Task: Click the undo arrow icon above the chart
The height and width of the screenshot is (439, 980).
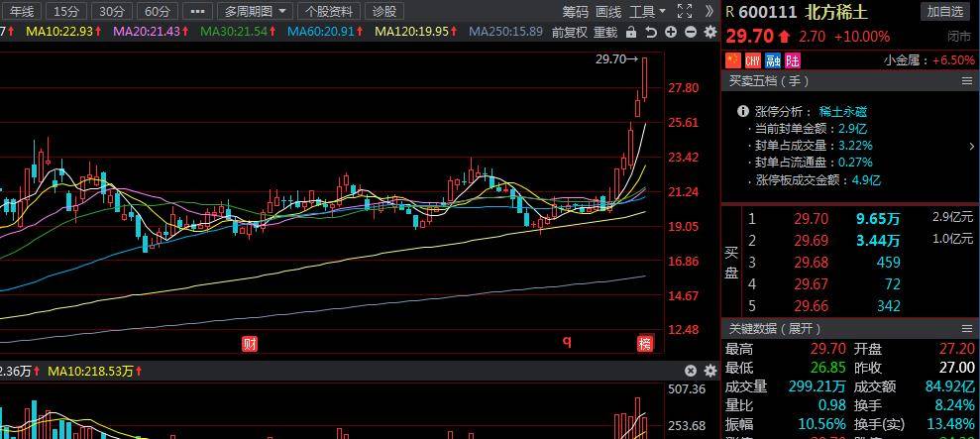Action: [651, 32]
